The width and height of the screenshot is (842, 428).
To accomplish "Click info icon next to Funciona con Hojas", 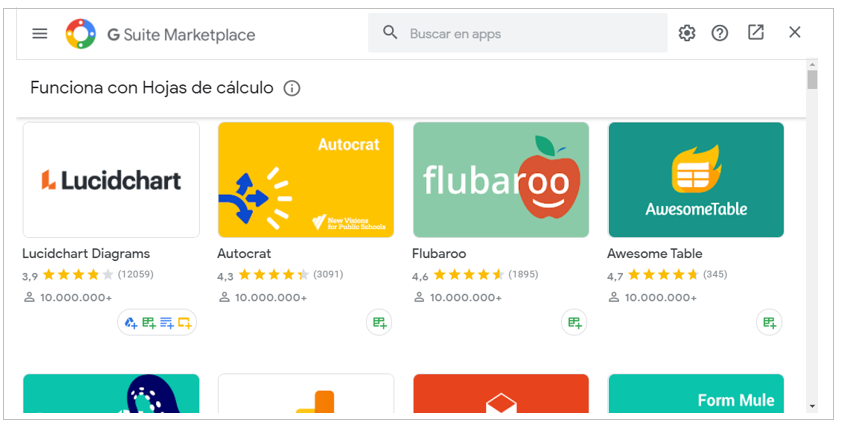I will pos(292,88).
